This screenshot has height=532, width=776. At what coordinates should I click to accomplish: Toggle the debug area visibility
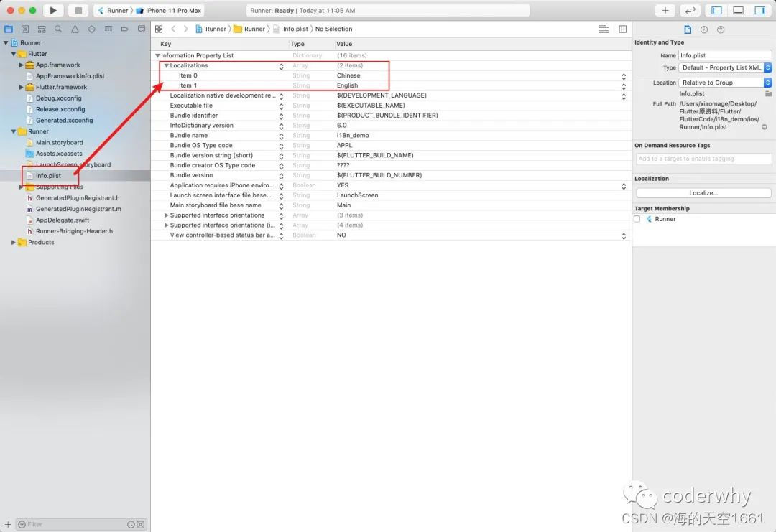pyautogui.click(x=738, y=10)
